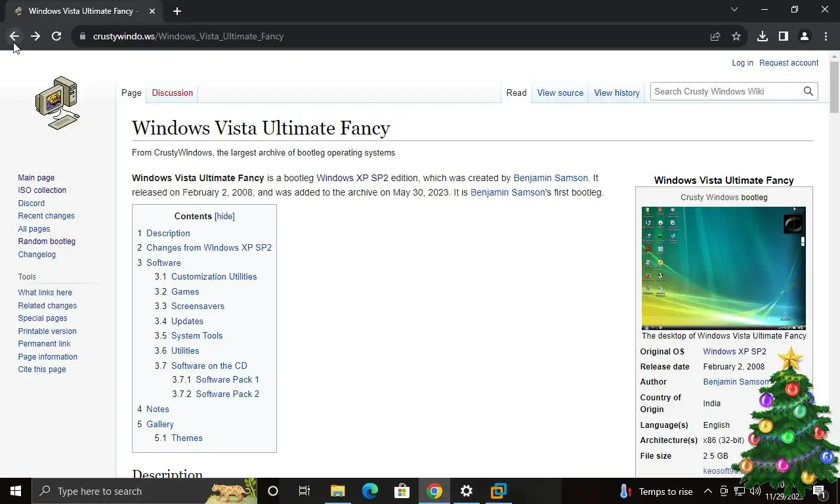840x504 pixels.
Task: Open the View history tab
Action: point(617,93)
